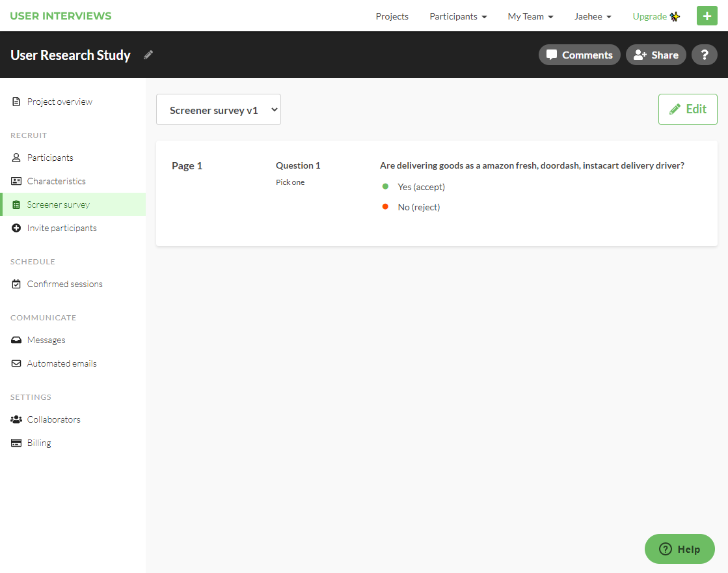
Task: Expand the My Team dropdown
Action: 530,16
